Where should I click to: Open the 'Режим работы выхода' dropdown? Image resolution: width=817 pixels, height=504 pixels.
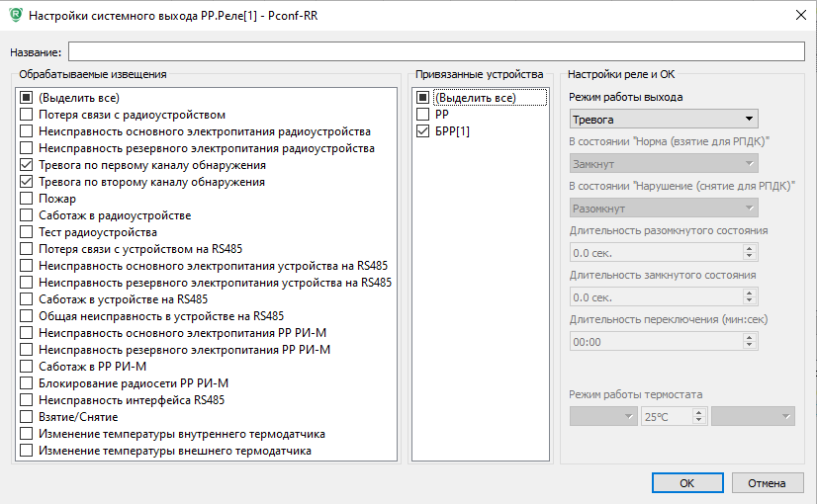click(x=664, y=120)
